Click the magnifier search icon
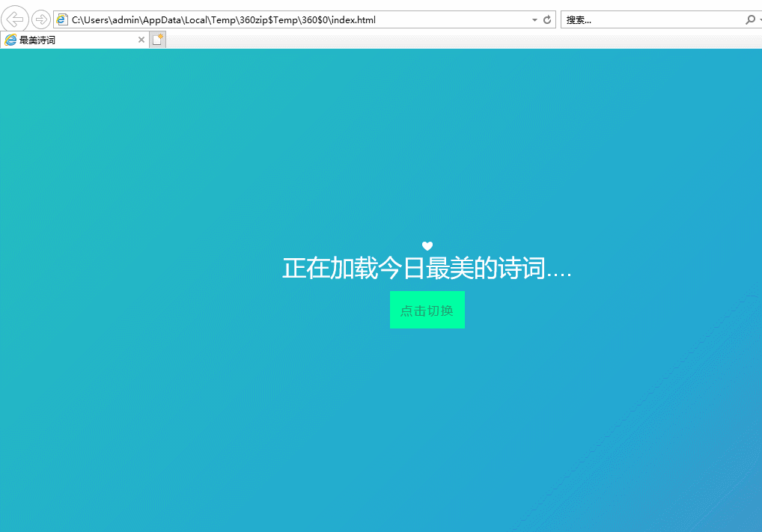The width and height of the screenshot is (762, 532). tap(750, 20)
